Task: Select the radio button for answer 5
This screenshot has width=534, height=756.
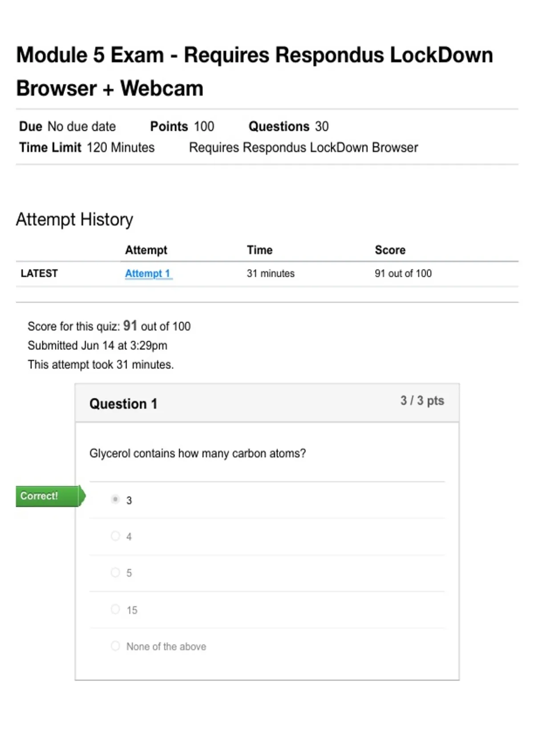Action: tap(115, 572)
